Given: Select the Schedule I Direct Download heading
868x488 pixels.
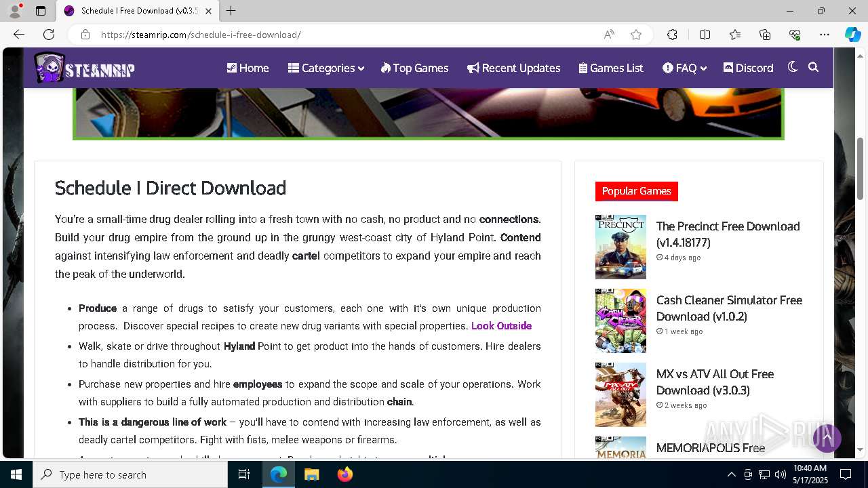Looking at the screenshot, I should pos(170,188).
